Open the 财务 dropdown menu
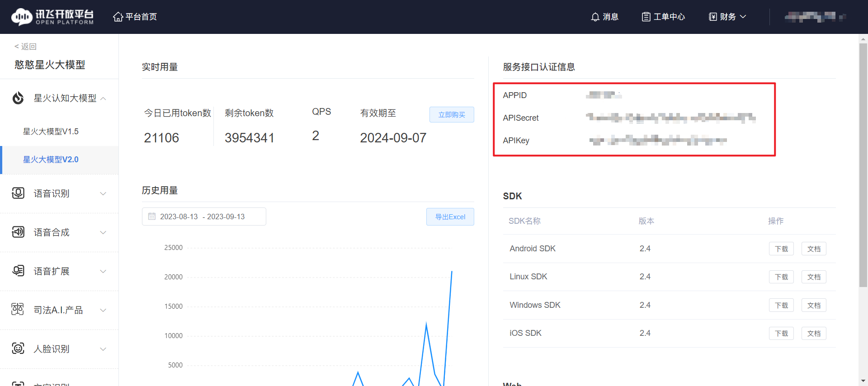 tap(727, 17)
